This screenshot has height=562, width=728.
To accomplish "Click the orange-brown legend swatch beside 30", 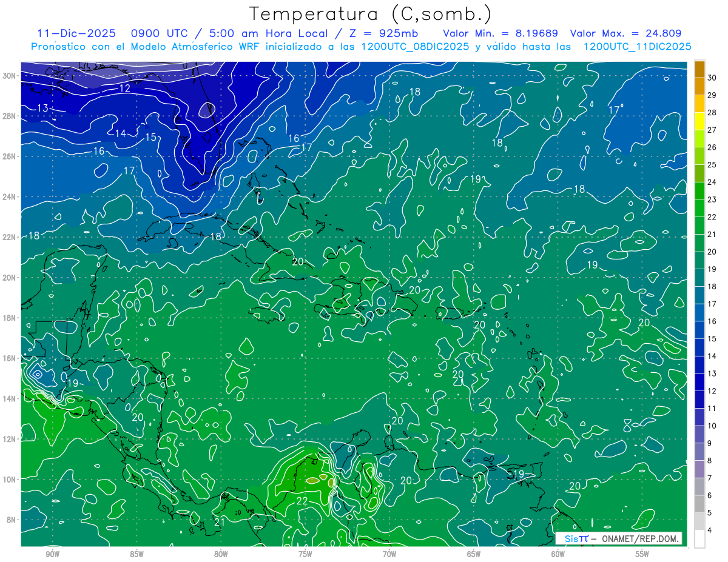I will click(699, 69).
